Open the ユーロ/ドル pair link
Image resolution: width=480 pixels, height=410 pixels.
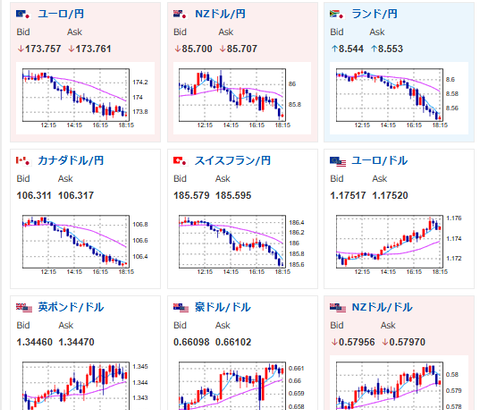click(x=380, y=161)
